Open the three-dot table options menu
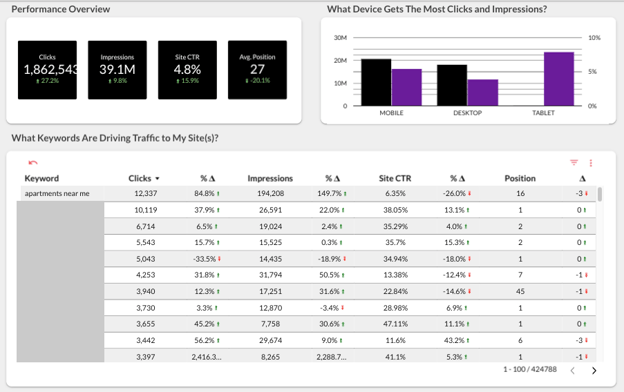Screen dimensions: 624x392 click(x=591, y=163)
